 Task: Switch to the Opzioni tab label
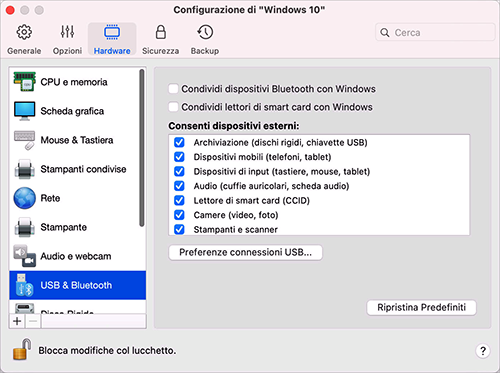tap(67, 51)
